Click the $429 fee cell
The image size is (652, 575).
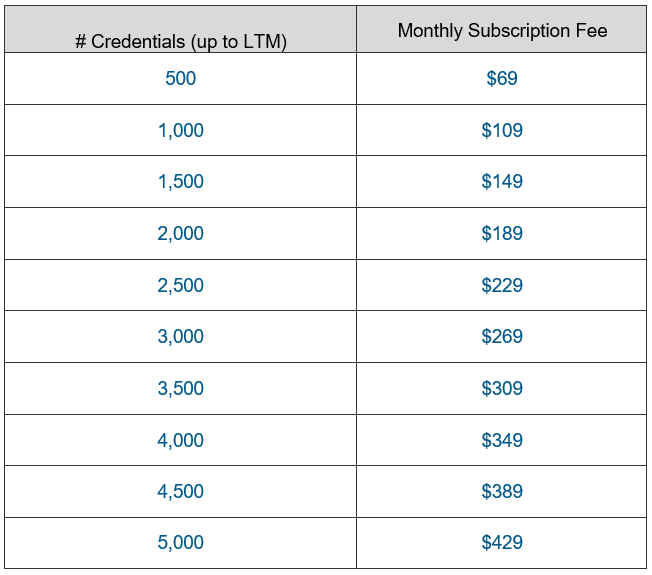tap(502, 543)
